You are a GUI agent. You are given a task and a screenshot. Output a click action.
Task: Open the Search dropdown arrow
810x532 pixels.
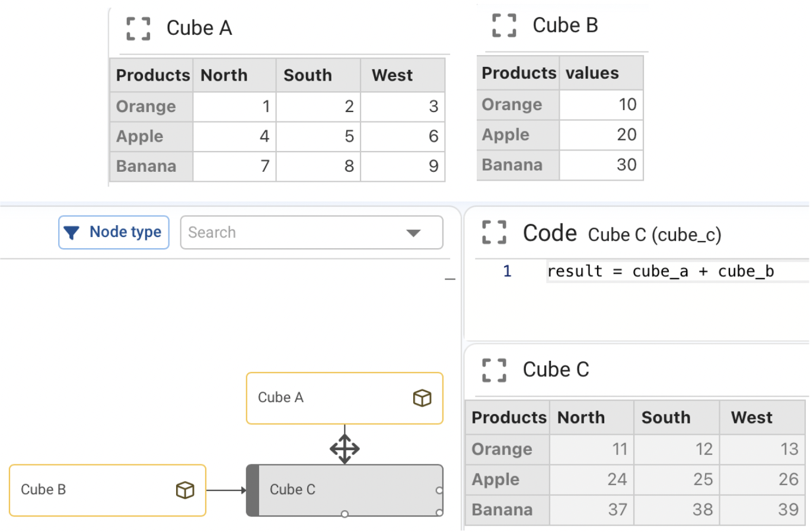click(413, 233)
